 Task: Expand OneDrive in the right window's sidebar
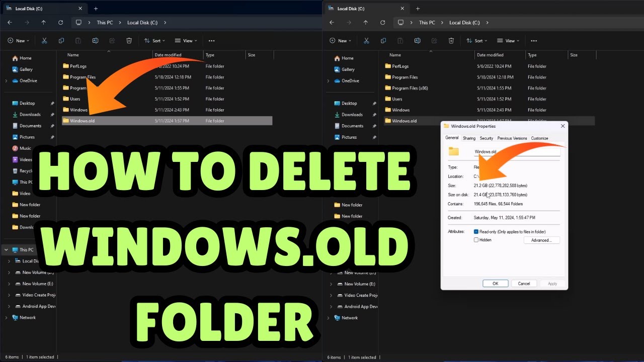(x=328, y=81)
